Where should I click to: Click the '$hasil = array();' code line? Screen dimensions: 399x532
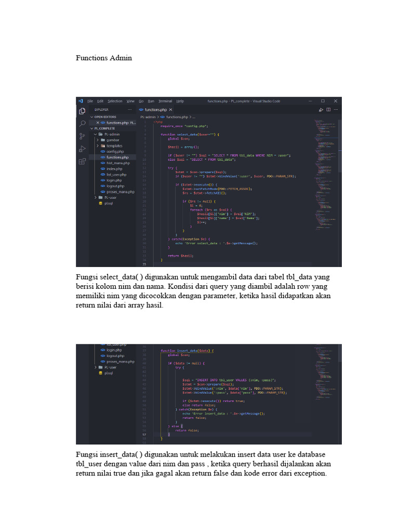(x=183, y=147)
